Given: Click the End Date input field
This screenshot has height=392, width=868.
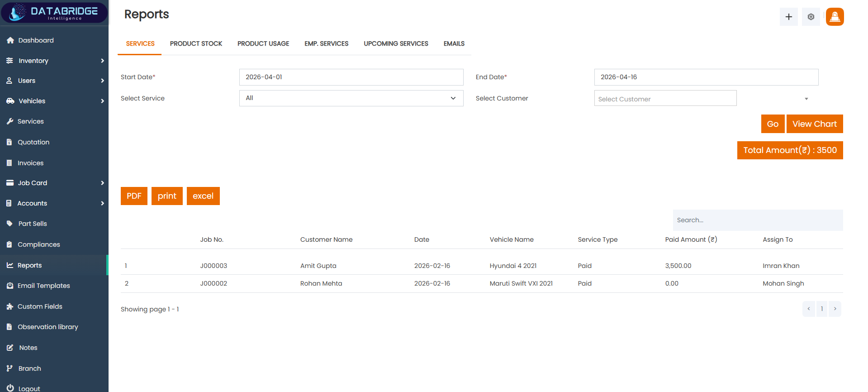Looking at the screenshot, I should (x=706, y=77).
